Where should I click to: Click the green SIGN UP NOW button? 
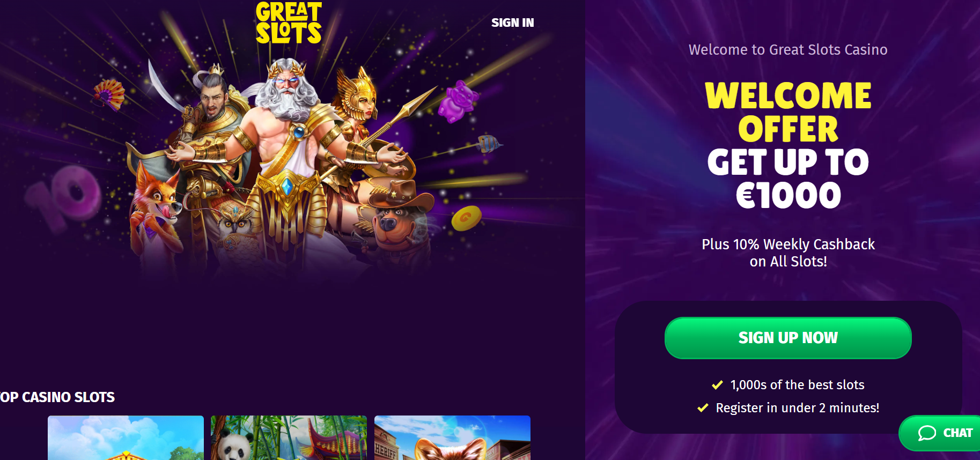pos(788,338)
